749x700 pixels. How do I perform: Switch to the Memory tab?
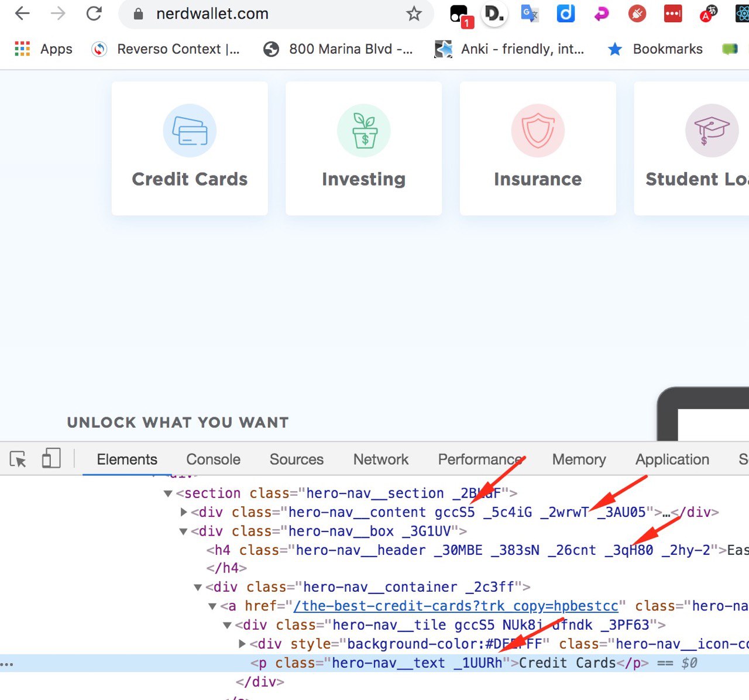pyautogui.click(x=579, y=459)
